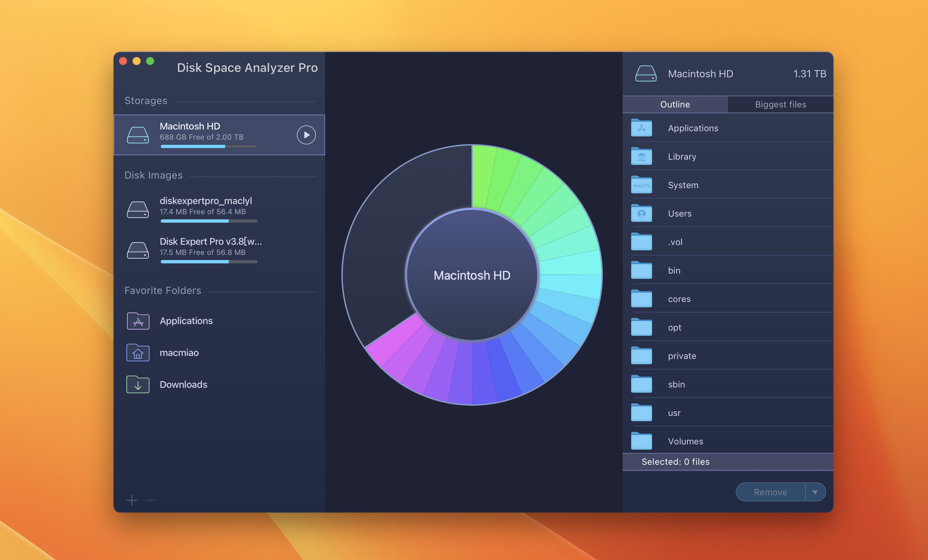Select the cores folder icon
The height and width of the screenshot is (560, 928).
[x=641, y=299]
